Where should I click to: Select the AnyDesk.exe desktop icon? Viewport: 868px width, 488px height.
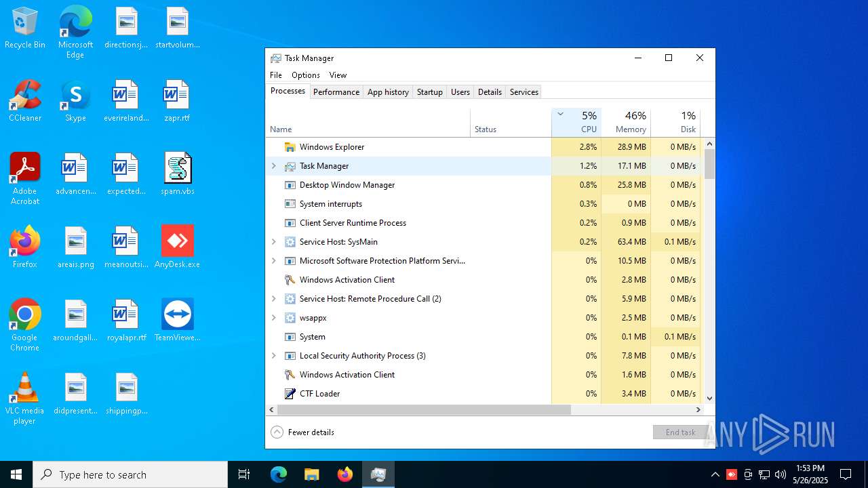pyautogui.click(x=178, y=248)
